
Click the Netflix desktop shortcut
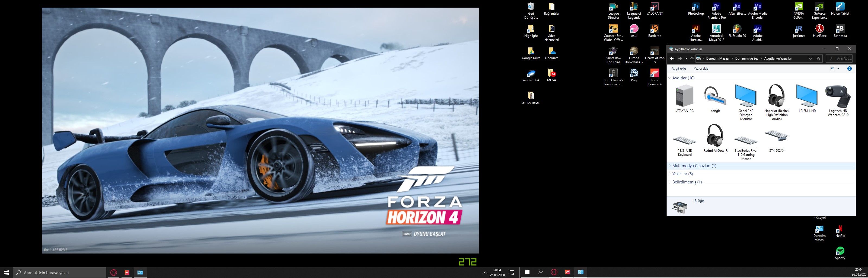click(840, 231)
